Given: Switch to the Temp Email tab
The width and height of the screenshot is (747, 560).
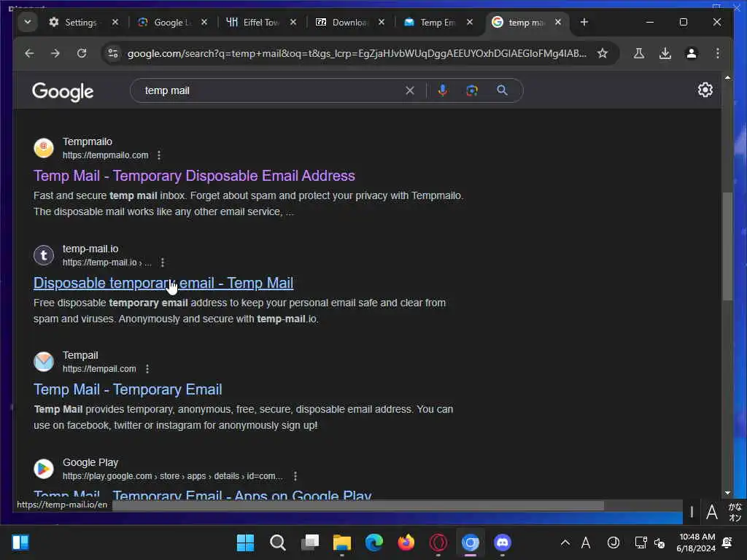Looking at the screenshot, I should pos(431,22).
